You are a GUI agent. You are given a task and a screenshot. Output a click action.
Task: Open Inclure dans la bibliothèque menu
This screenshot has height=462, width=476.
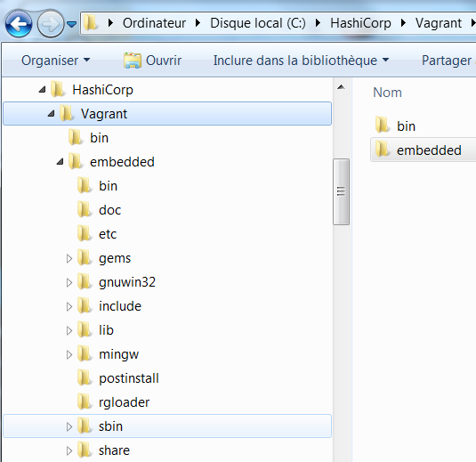click(x=301, y=61)
